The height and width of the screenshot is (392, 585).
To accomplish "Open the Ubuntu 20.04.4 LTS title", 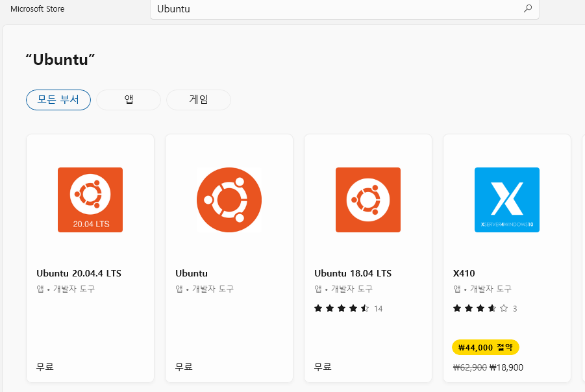I will [x=79, y=273].
